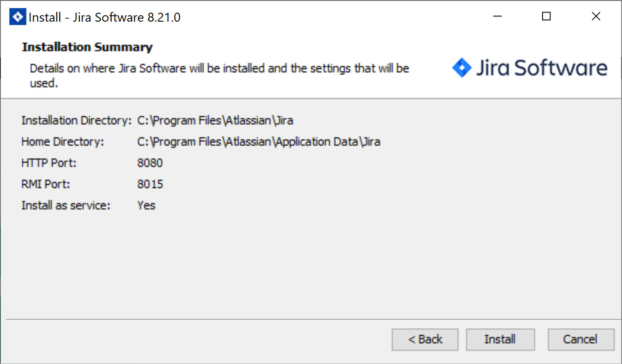Screen dimensions: 622x364
Task: Click the Installation Summary heading
Action: 87,47
